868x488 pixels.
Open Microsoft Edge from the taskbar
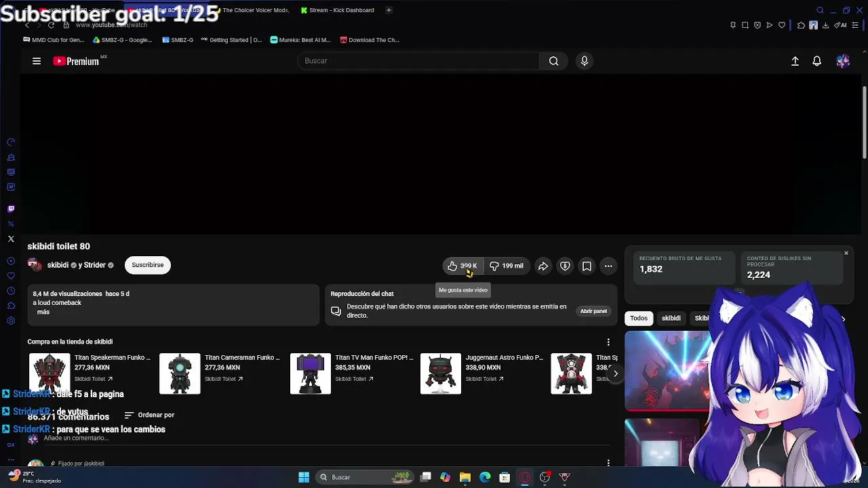[485, 477]
